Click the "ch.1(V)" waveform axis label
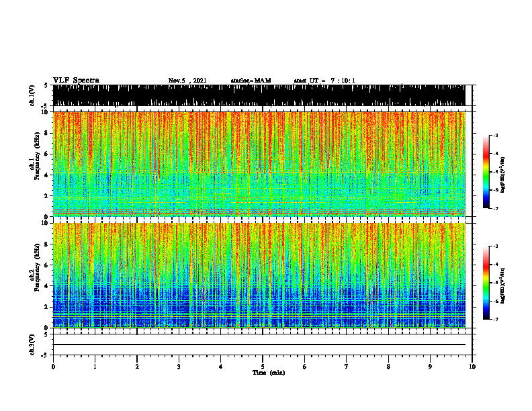Screen dimensions: 532x411 point(32,95)
